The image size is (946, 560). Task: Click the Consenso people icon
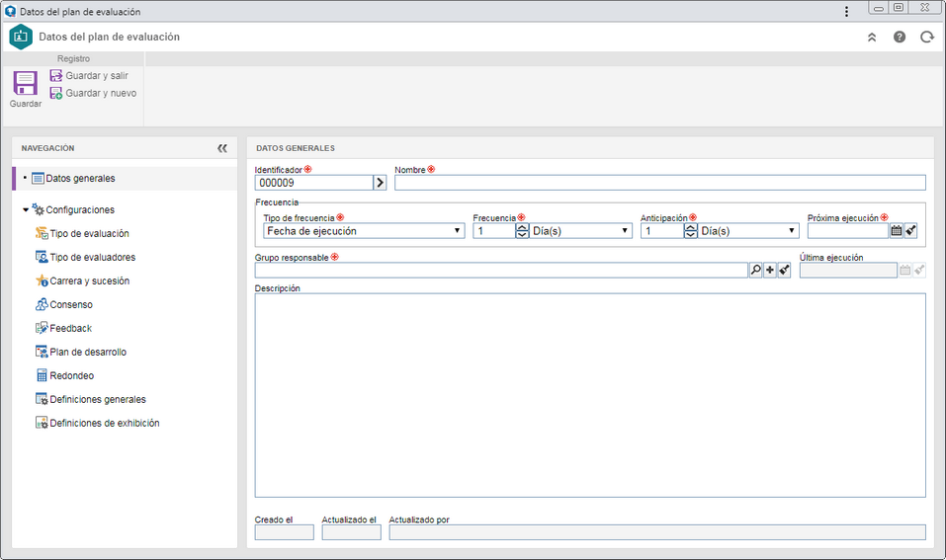(x=42, y=304)
